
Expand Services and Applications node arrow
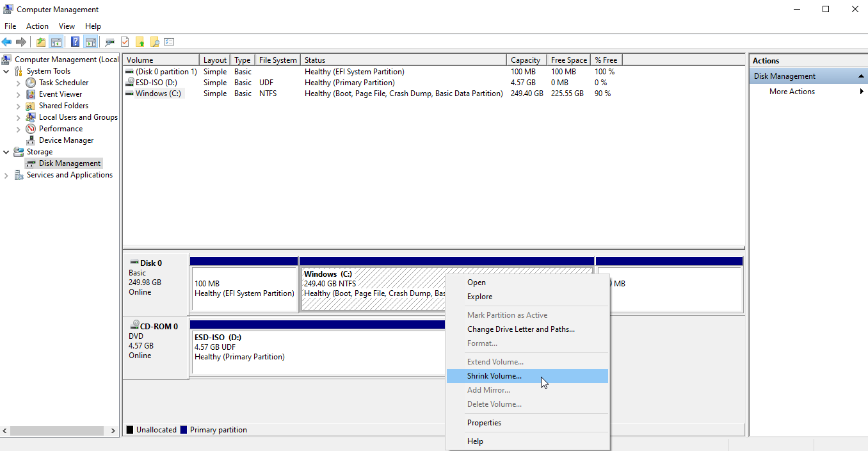point(6,176)
